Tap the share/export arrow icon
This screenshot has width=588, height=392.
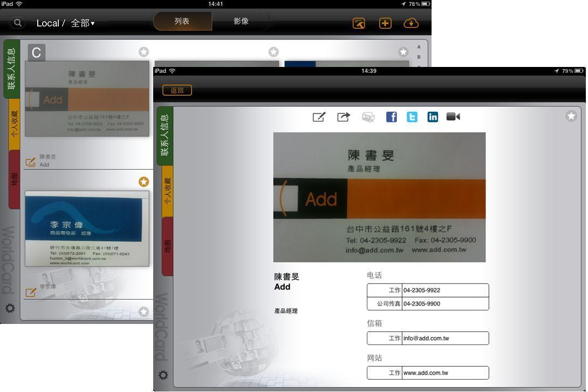[344, 117]
